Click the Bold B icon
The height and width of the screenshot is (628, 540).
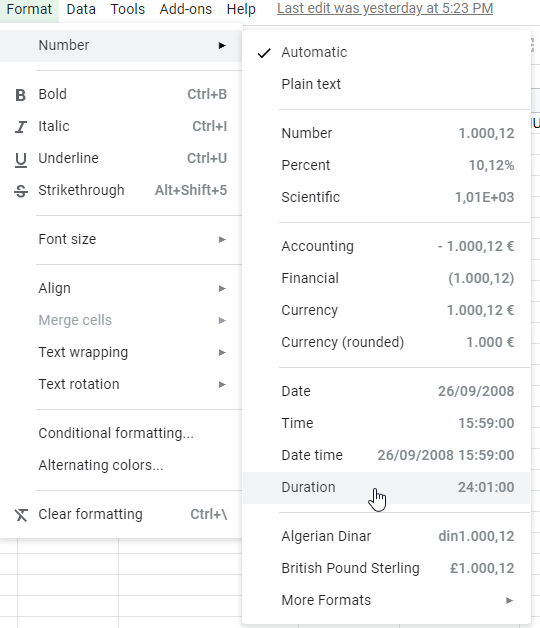(x=20, y=95)
